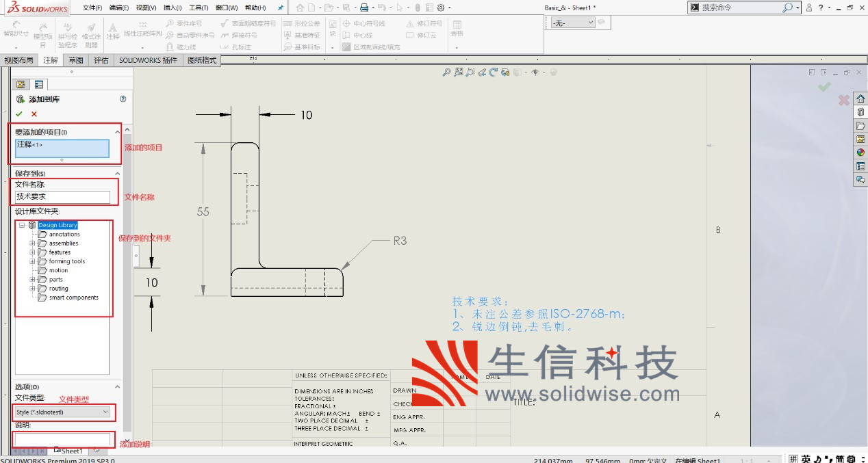Collapse the 要添加的项目 section

pyautogui.click(x=117, y=132)
